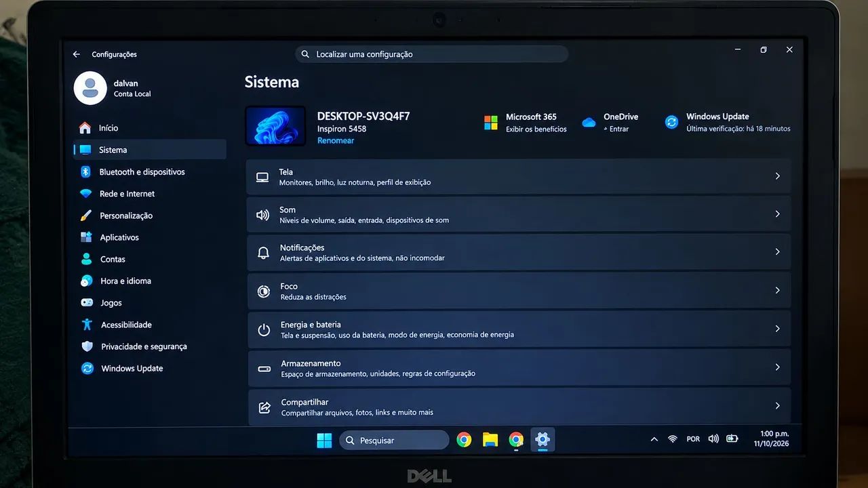Go back using the arrow beside Configurações
Viewport: 868px width, 488px height.
77,54
